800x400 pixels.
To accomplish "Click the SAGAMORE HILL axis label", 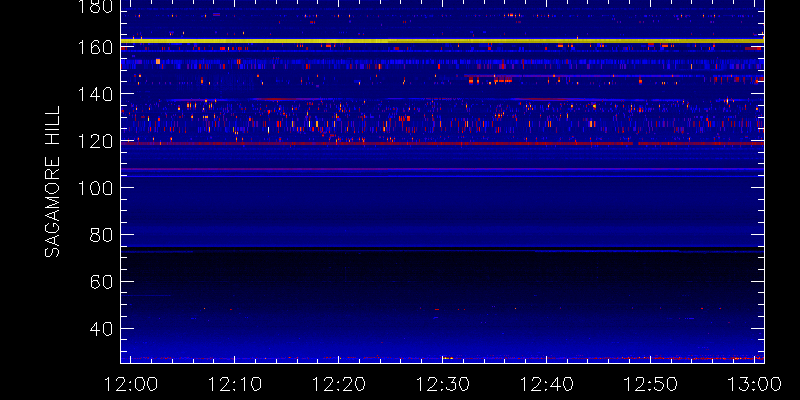I will [x=52, y=182].
